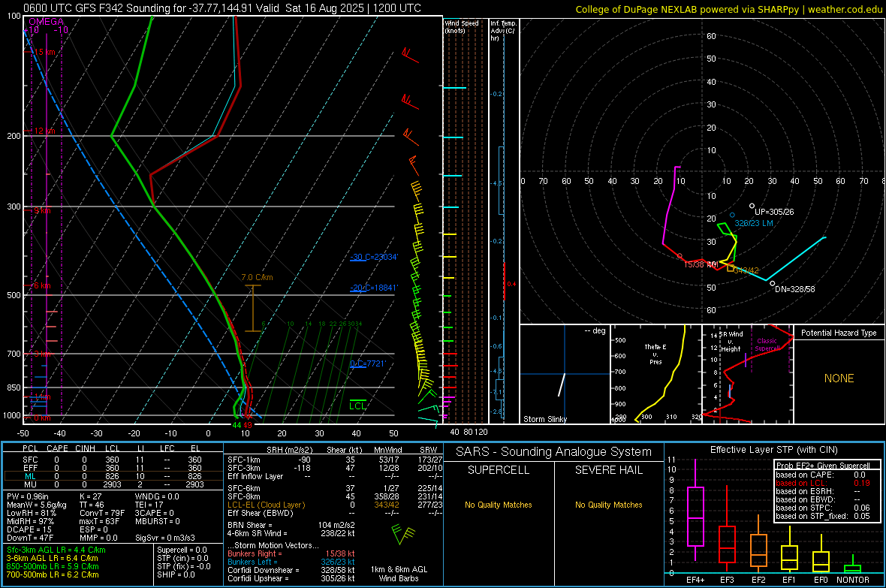Click the 0 C=7721' freezing level label
This screenshot has height=588, width=886.
coord(368,363)
